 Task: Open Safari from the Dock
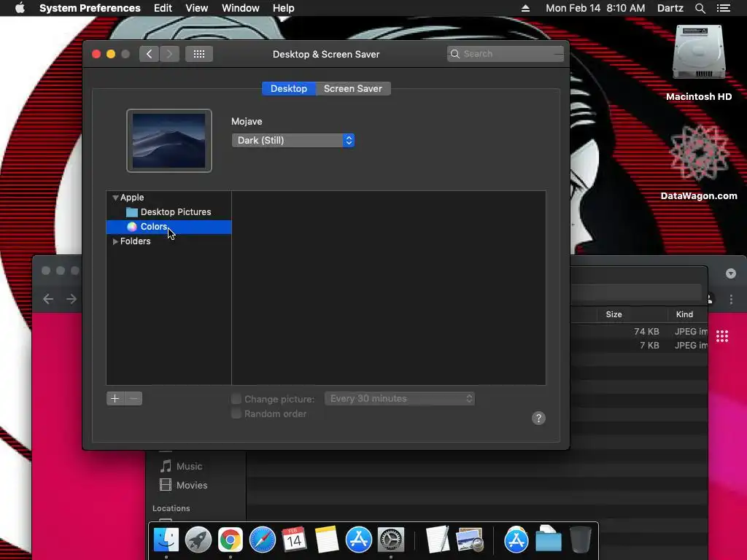point(263,540)
